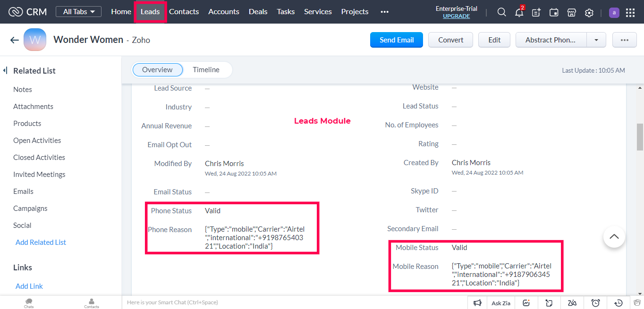Go to the Home tab
644x309 pixels.
click(x=121, y=12)
